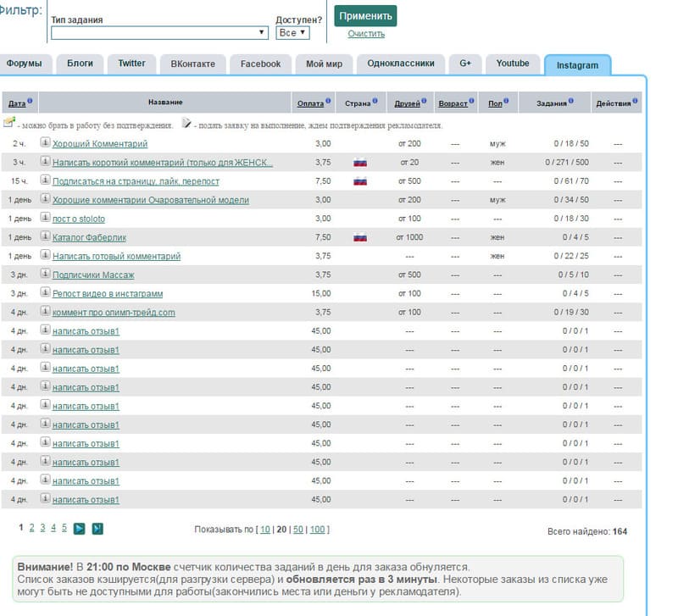Click the icon beside 'Репост видео в инстаграмм'

pos(46,293)
